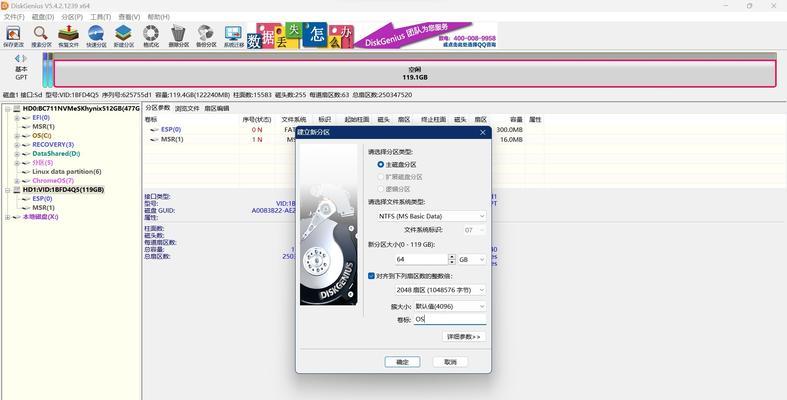Click the 取消 (Cancel) button
Screen dimensions: 787x400
450,361
